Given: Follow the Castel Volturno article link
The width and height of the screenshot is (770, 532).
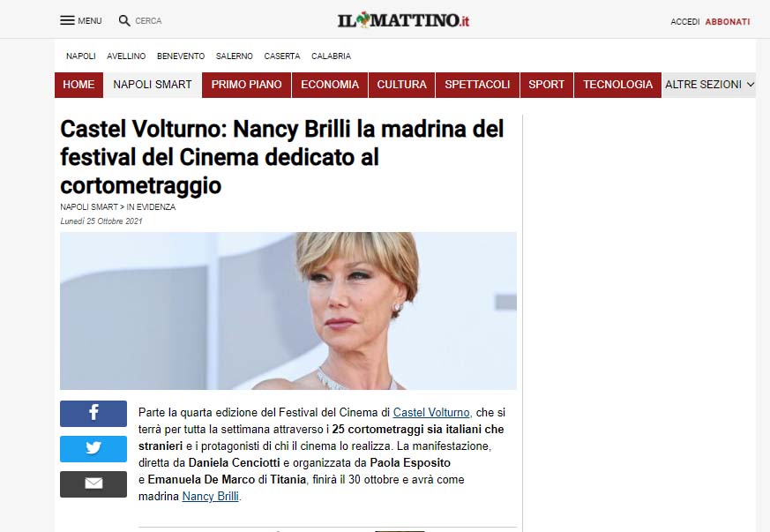Looking at the screenshot, I should point(432,413).
